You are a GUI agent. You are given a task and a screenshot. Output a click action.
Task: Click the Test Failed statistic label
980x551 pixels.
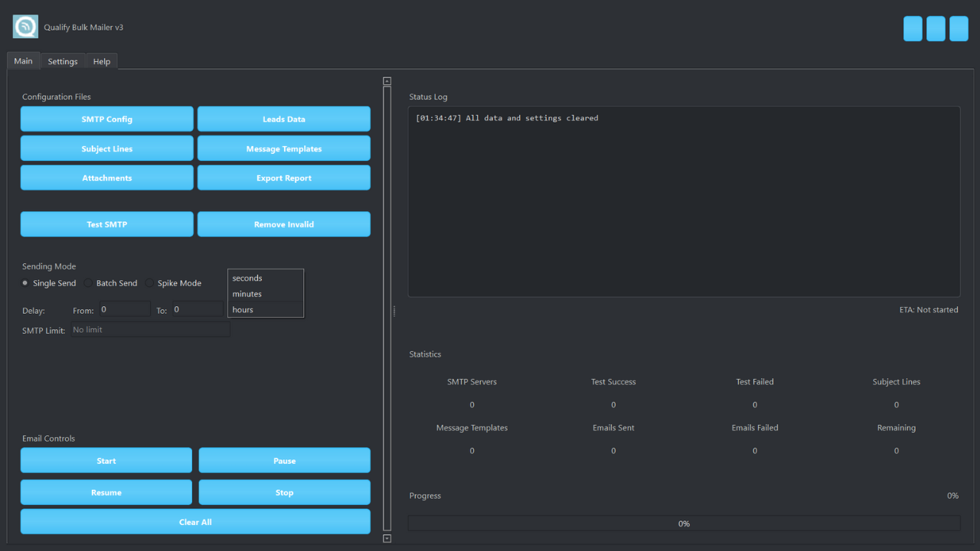pos(755,382)
